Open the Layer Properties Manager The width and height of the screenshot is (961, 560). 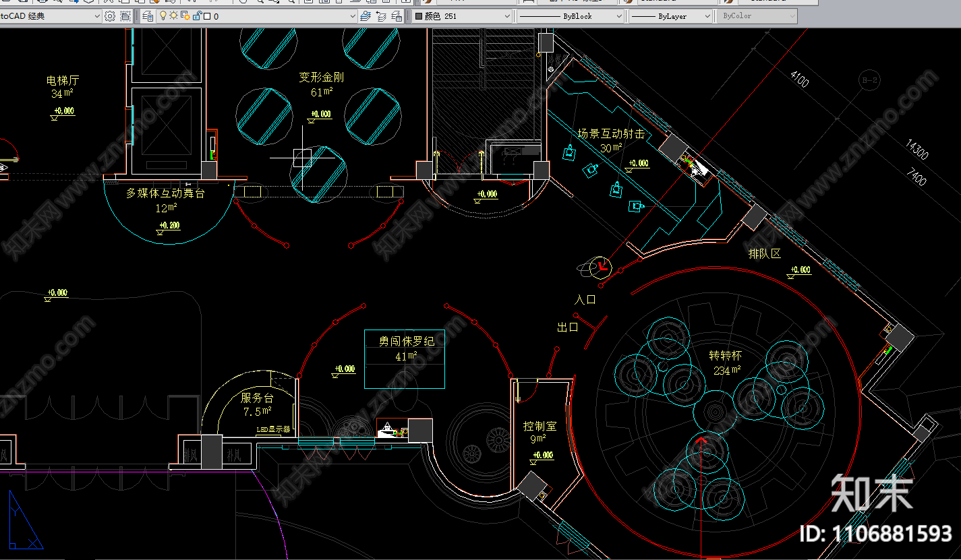click(148, 16)
